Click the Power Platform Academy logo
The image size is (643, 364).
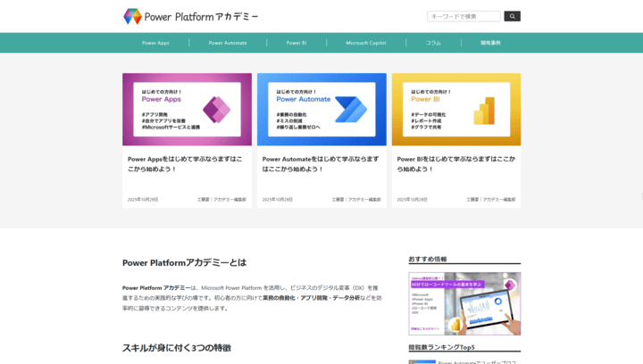pos(191,16)
